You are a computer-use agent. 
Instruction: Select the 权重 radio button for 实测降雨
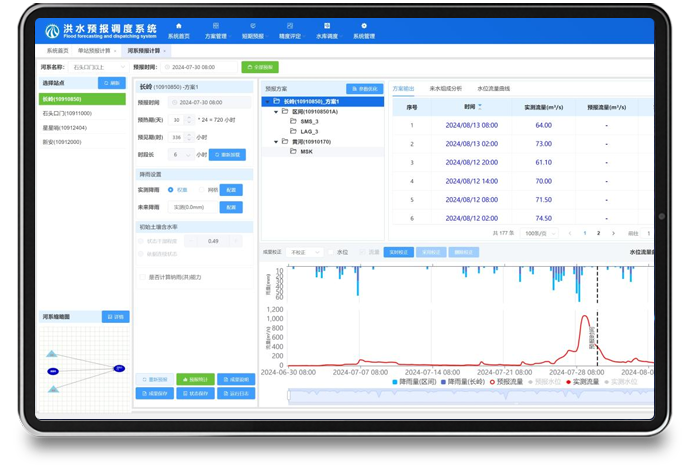coord(171,188)
